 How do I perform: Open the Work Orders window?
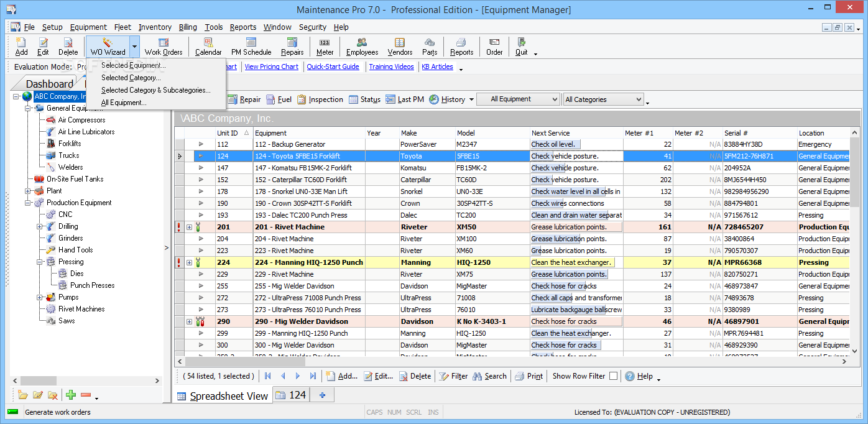(164, 46)
